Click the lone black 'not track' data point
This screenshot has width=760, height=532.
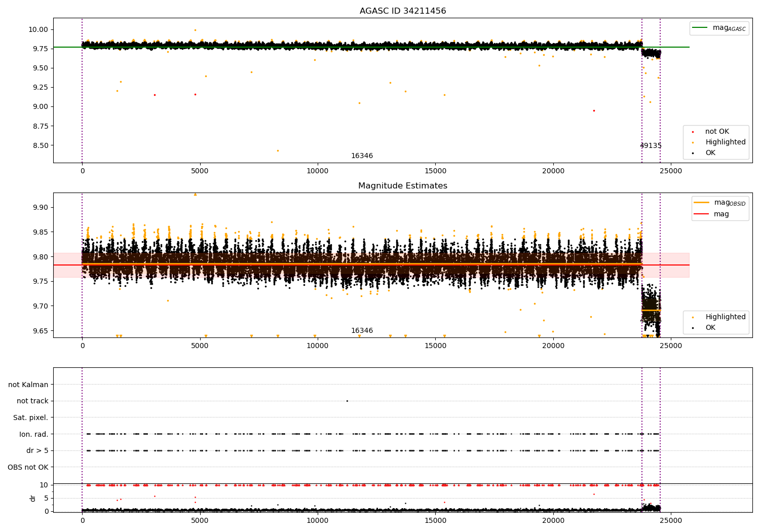[x=347, y=401]
